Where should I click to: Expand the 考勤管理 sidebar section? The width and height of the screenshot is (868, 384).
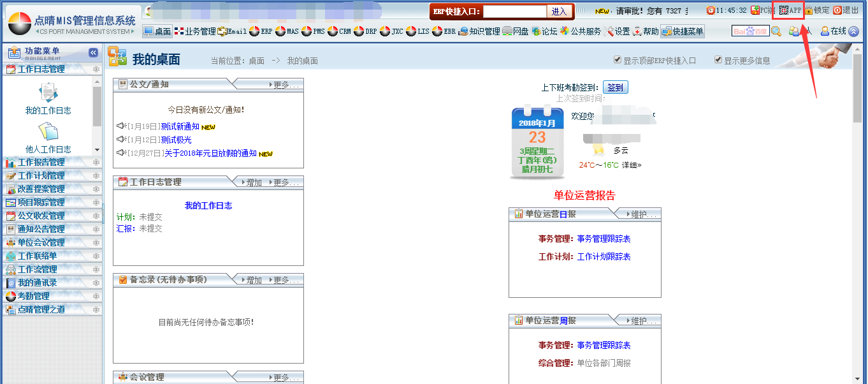click(x=33, y=297)
